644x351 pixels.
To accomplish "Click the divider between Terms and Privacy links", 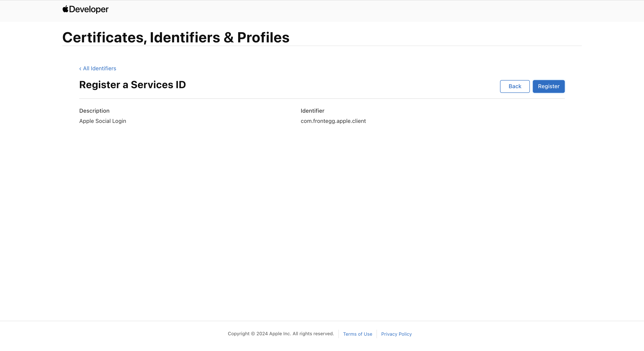I will [x=377, y=334].
